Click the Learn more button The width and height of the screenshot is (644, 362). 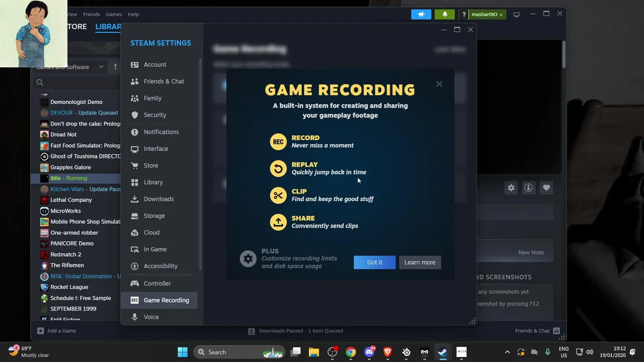(x=420, y=262)
